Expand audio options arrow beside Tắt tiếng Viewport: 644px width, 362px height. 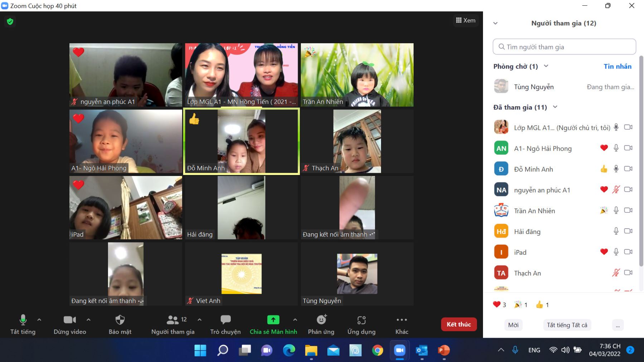[x=39, y=320]
